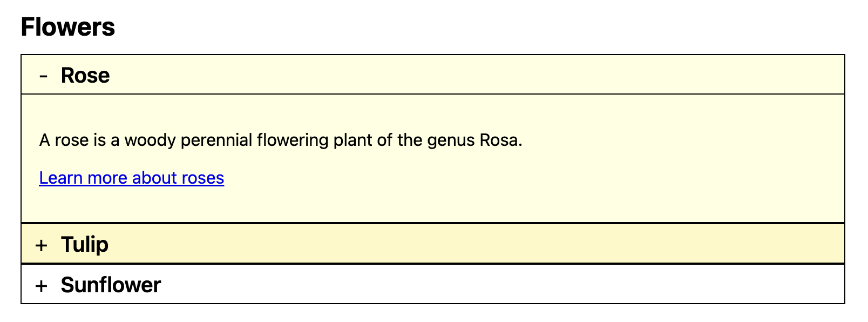
Task: Click the "Sunflower" header title text
Action: point(111,285)
